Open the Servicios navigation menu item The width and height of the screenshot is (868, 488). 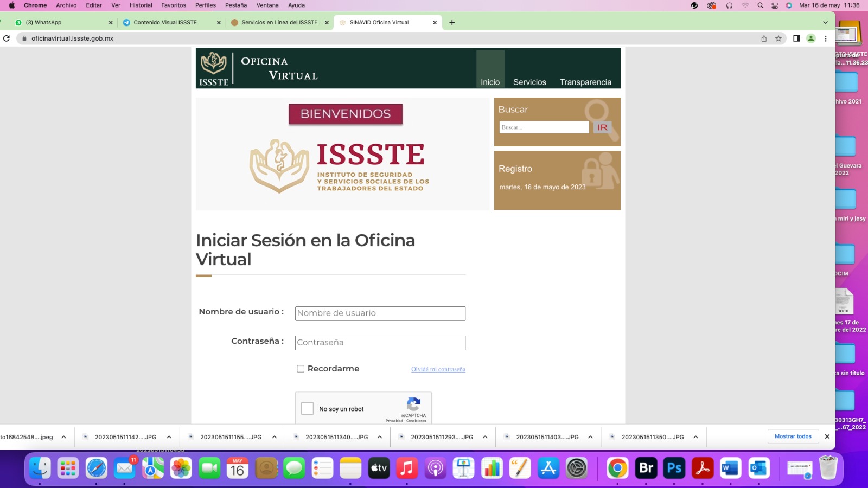[x=529, y=82]
